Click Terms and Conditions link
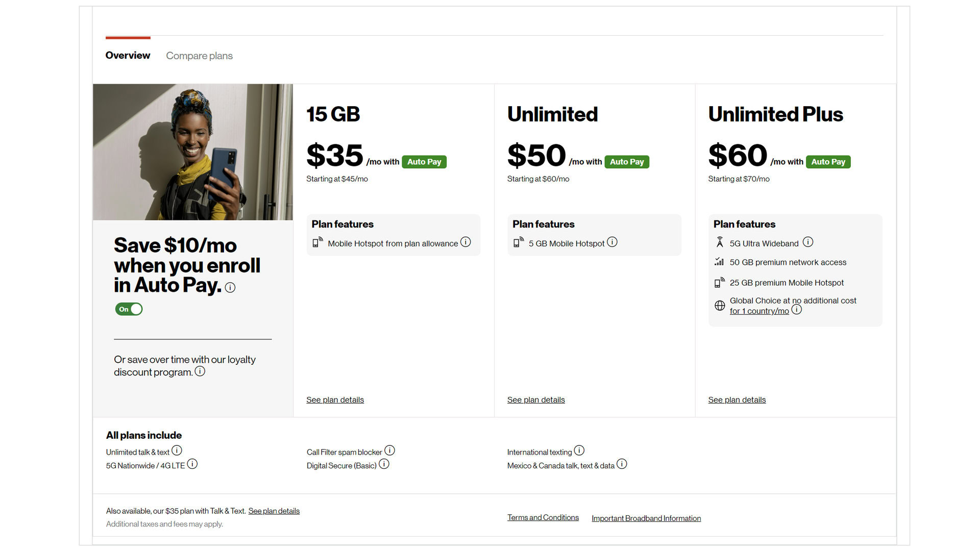The width and height of the screenshot is (980, 551). 543,518
